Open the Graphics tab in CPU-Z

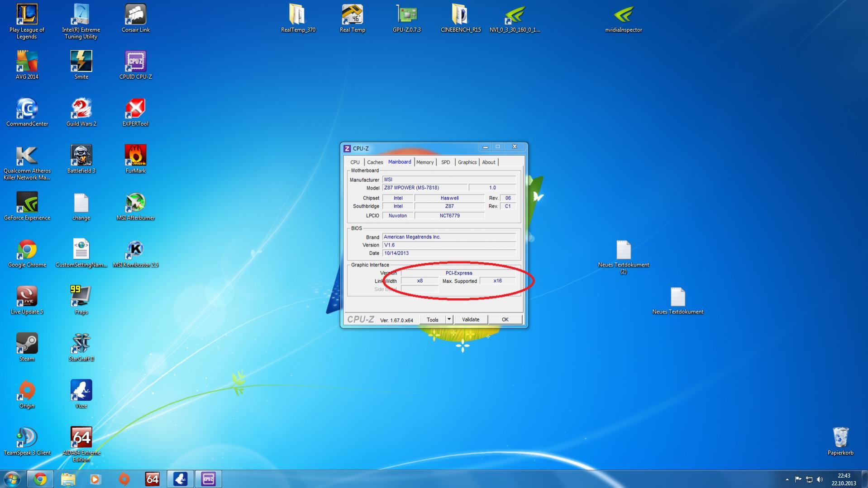coord(467,162)
